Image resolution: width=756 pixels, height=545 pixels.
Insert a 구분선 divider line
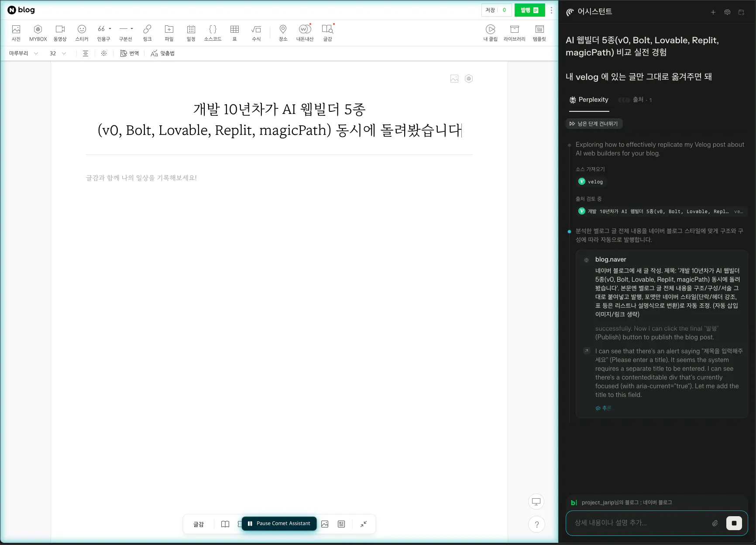[x=124, y=33]
